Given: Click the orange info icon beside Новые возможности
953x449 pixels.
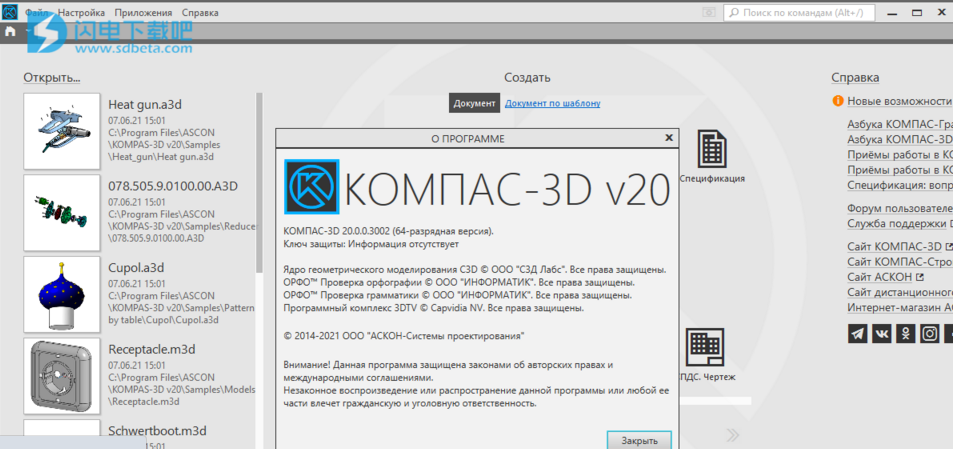Looking at the screenshot, I should [838, 101].
